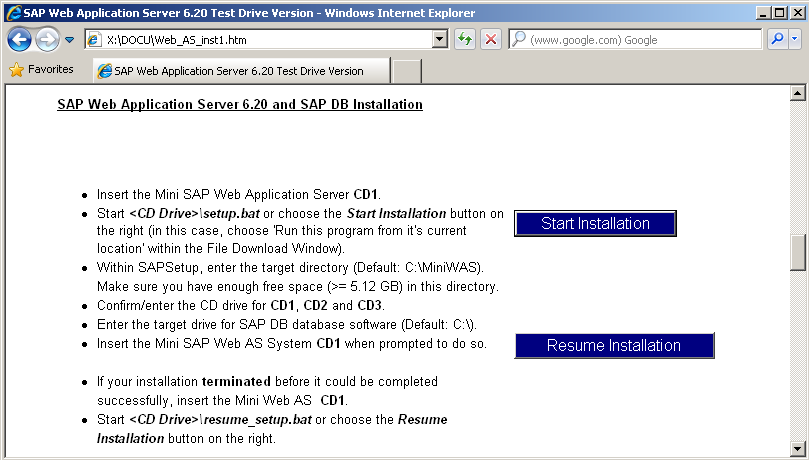
Task: Go back with the Back arrow button
Action: tap(20, 40)
